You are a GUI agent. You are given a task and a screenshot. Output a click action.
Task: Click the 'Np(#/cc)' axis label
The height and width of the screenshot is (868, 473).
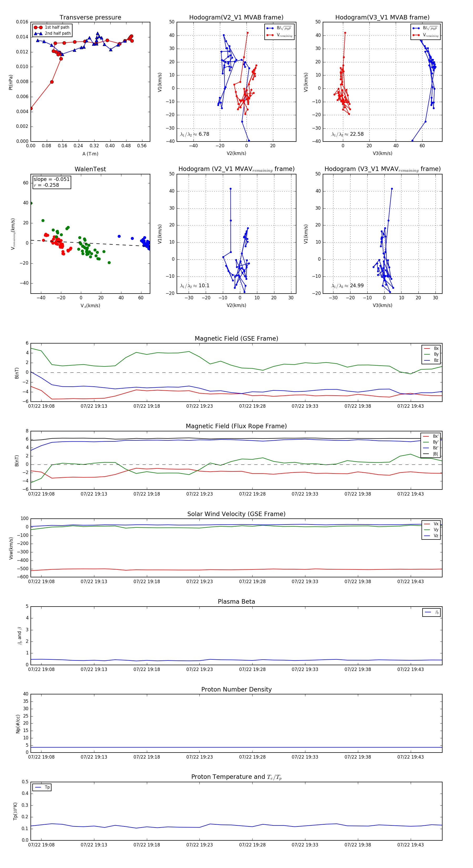18,723
